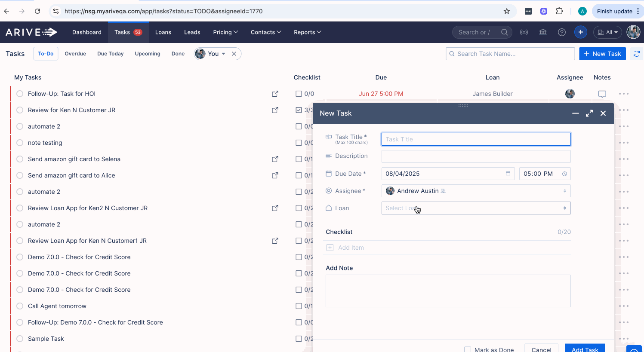Click the refresh tasks icon
644x352 pixels.
pyautogui.click(x=637, y=54)
